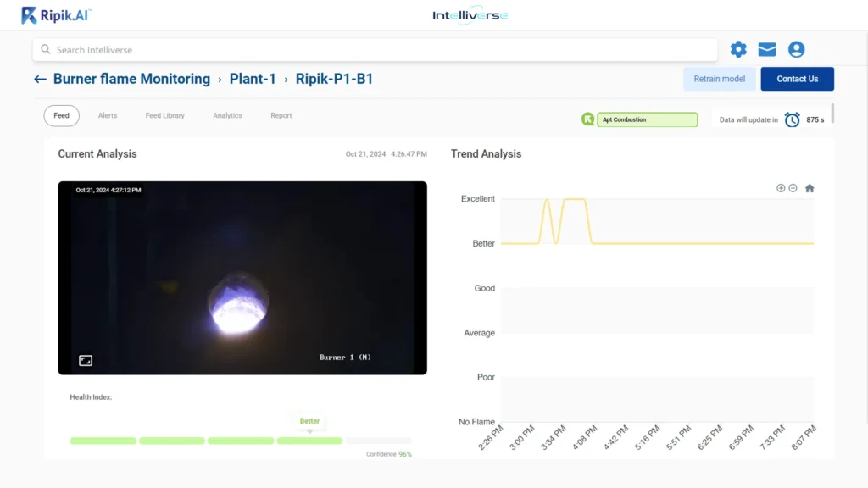Image resolution: width=868 pixels, height=488 pixels.
Task: Click the back arrow beside Burner flame Monitoring
Action: 40,79
